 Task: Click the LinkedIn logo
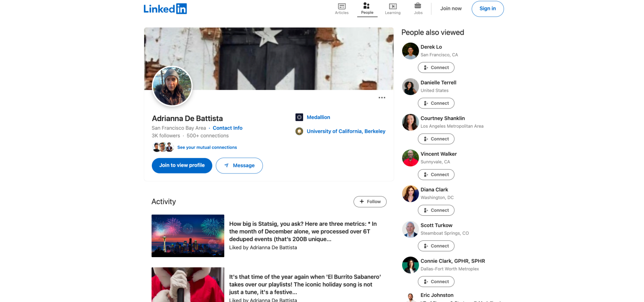165,8
